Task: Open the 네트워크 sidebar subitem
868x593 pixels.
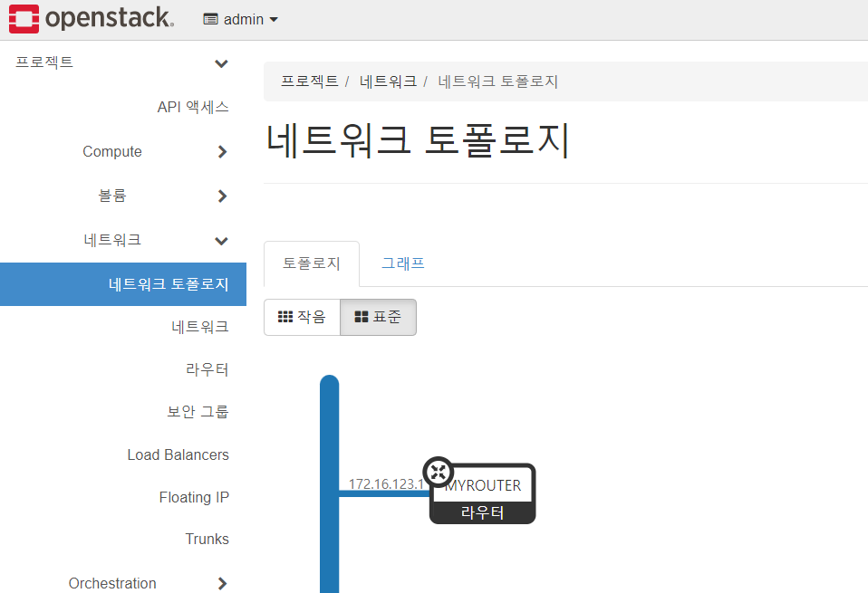Action: point(200,327)
